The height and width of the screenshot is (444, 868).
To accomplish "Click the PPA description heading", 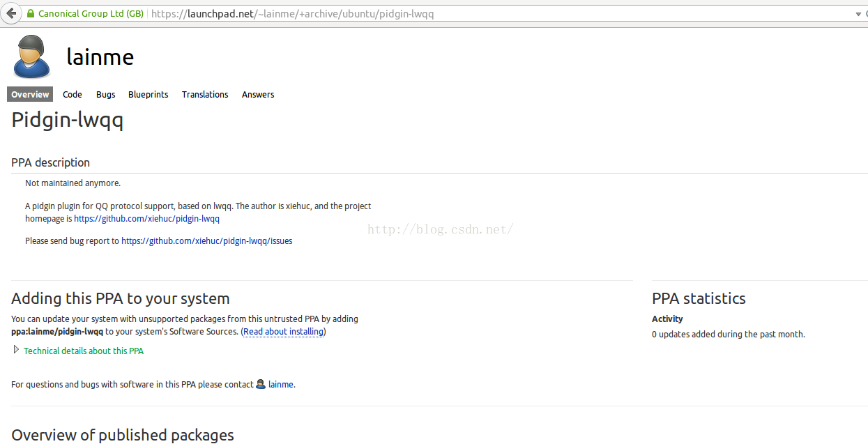I will [x=51, y=162].
